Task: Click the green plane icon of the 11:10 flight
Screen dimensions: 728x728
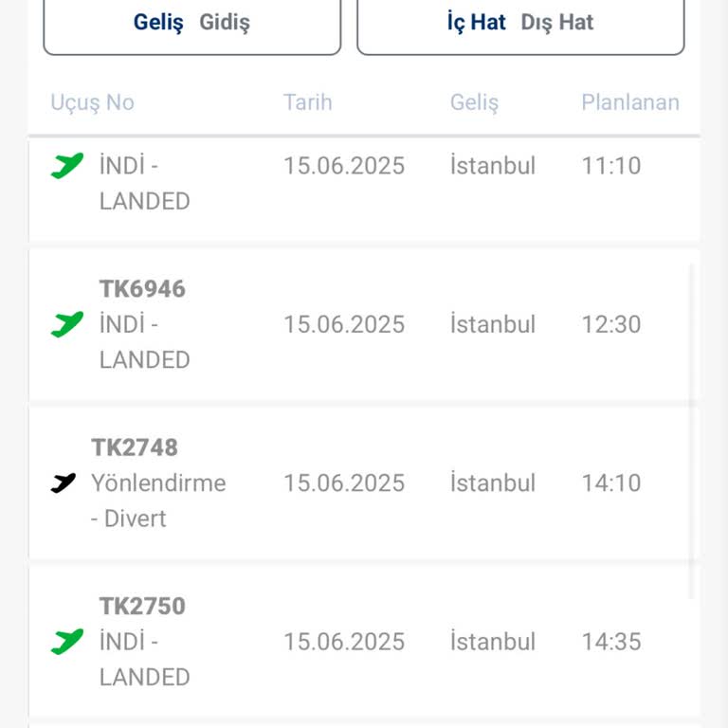Action: 66,166
